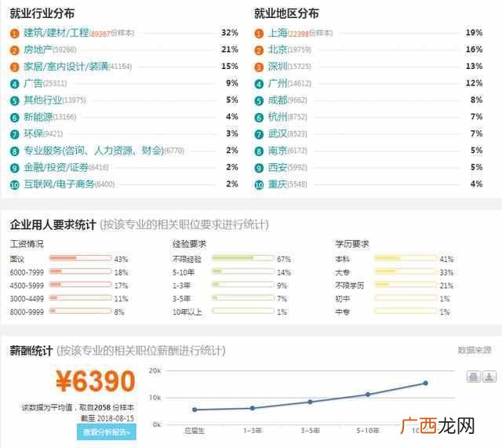Click the rank 6 badge beside 杭州
This screenshot has width=502, height=448.
click(259, 118)
